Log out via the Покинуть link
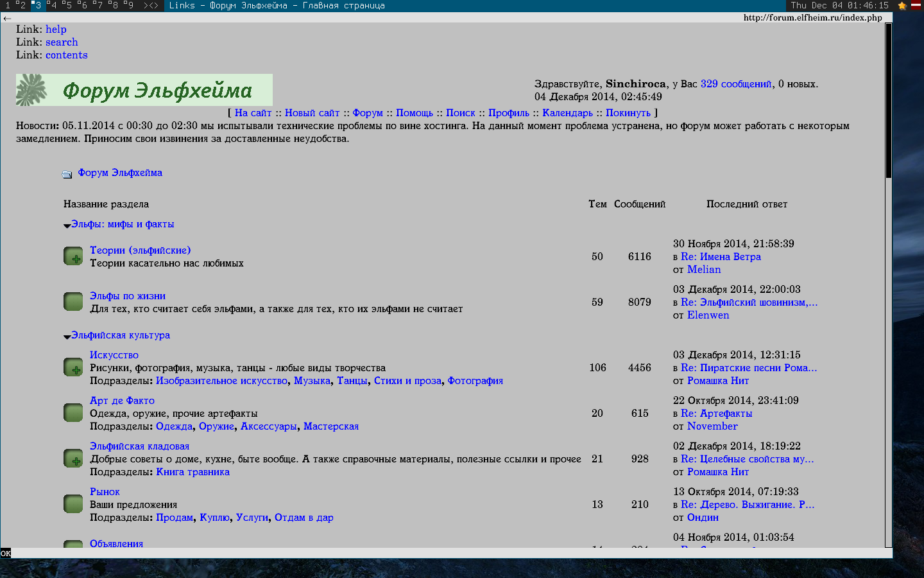Viewport: 924px width, 578px height. [x=628, y=113]
